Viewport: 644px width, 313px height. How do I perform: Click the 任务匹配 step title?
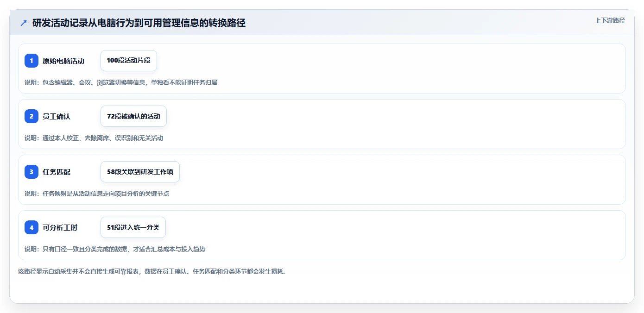click(x=57, y=172)
